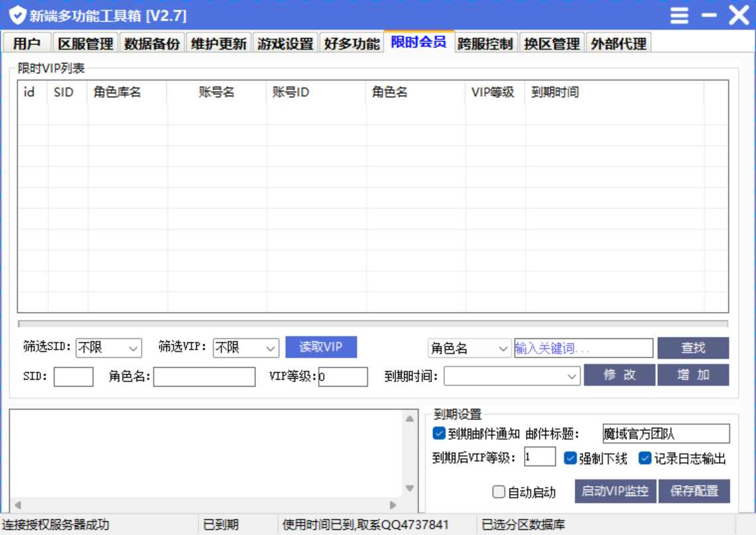This screenshot has height=535, width=756.
Task: Expand the 筛选VIP dropdown
Action: click(x=246, y=347)
